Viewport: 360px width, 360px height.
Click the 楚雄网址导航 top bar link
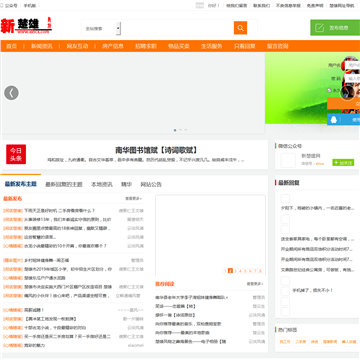pyautogui.click(x=342, y=6)
